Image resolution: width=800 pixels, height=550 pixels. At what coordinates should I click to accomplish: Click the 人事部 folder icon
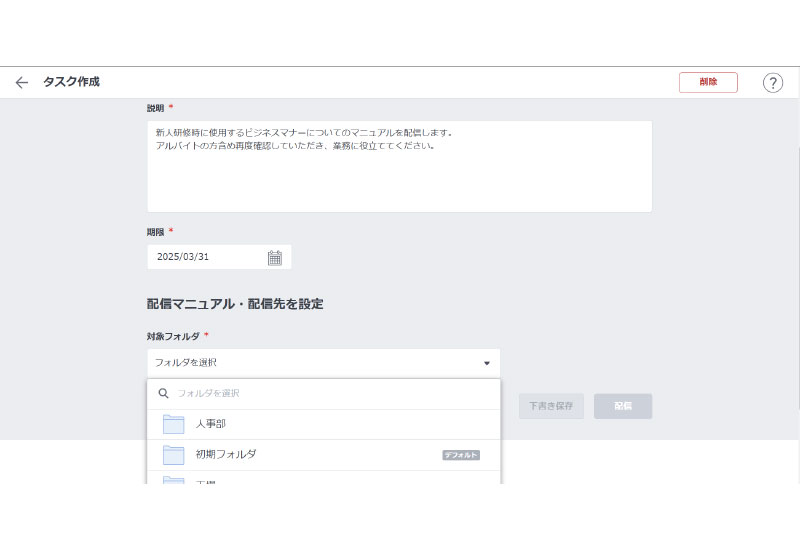point(174,424)
